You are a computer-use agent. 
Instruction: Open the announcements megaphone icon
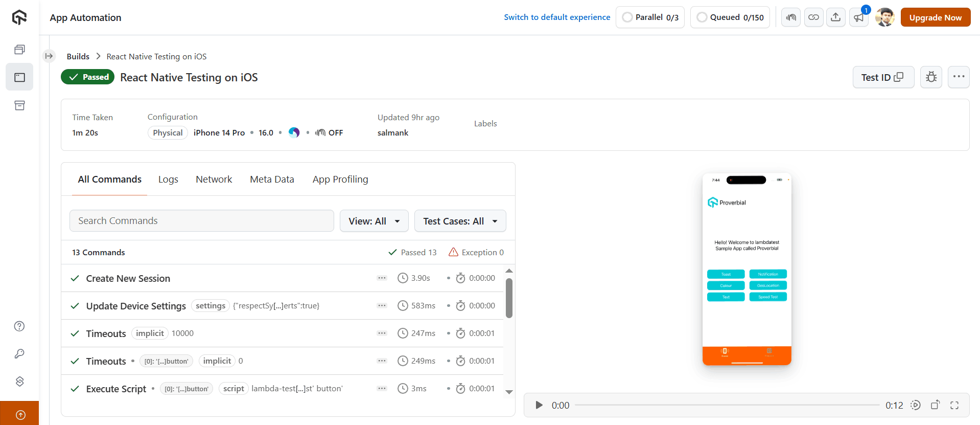[859, 17]
